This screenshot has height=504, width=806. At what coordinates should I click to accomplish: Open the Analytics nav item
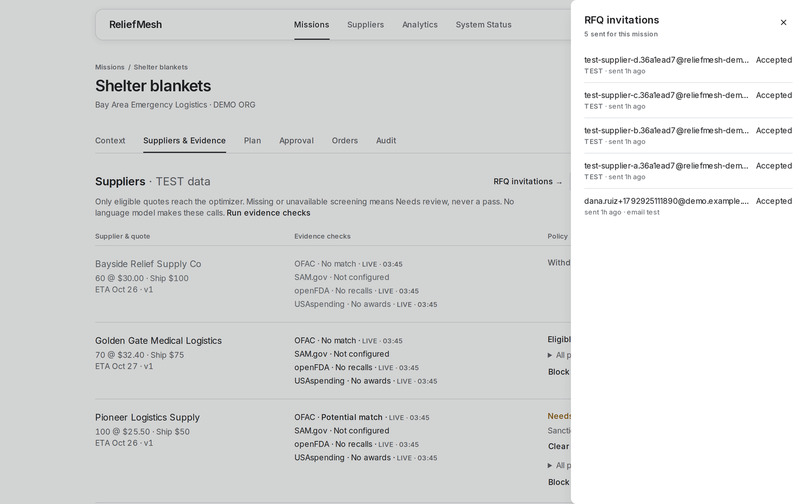420,25
